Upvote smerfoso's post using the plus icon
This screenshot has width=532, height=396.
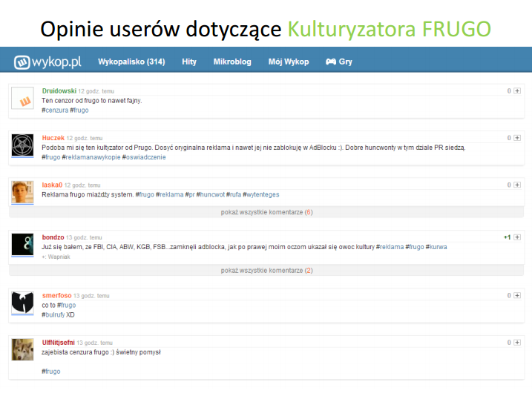516,295
